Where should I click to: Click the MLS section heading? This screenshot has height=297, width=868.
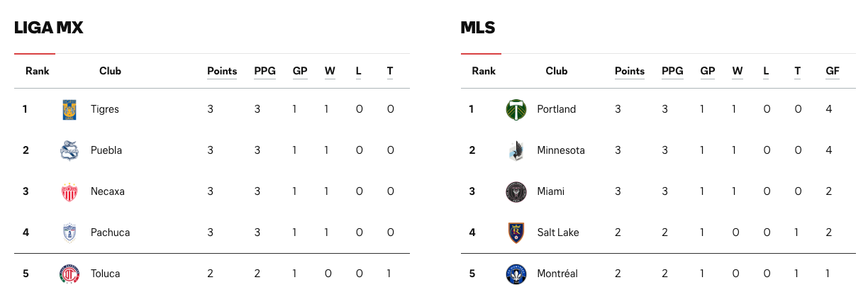[x=478, y=28]
